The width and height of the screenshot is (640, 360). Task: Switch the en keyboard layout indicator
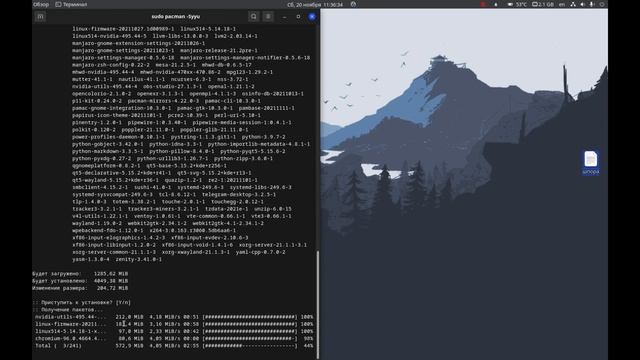point(562,4)
